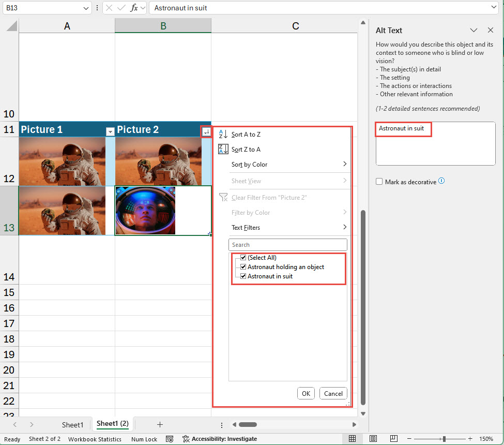Click the filter Search box
Viewport: 504px width, 445px height.
tap(288, 244)
